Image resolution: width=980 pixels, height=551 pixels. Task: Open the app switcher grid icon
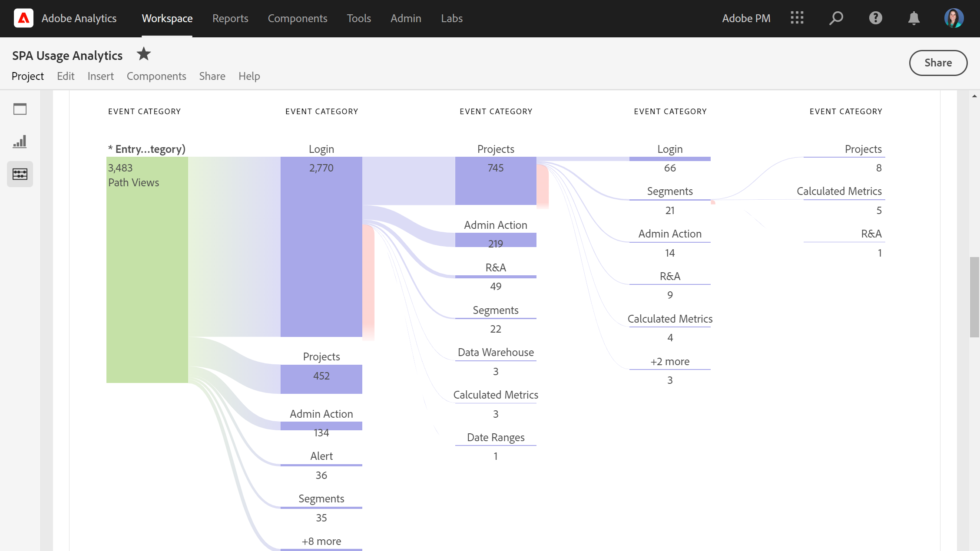797,18
